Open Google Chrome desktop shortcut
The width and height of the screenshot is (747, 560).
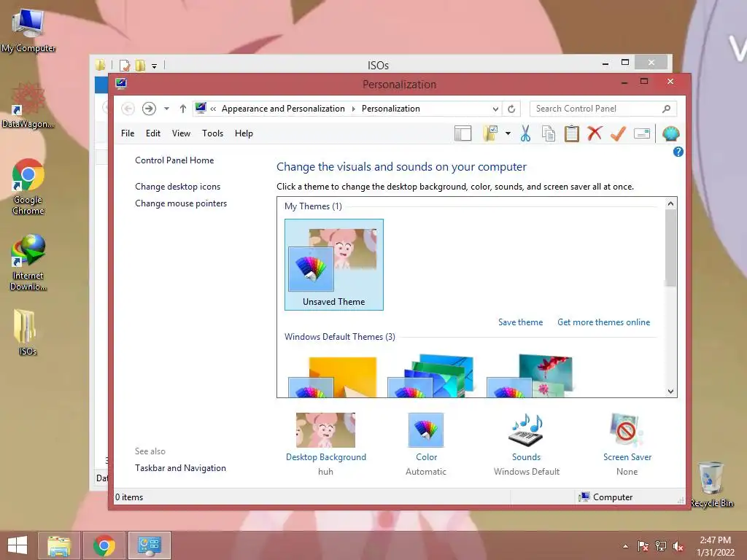[28, 186]
